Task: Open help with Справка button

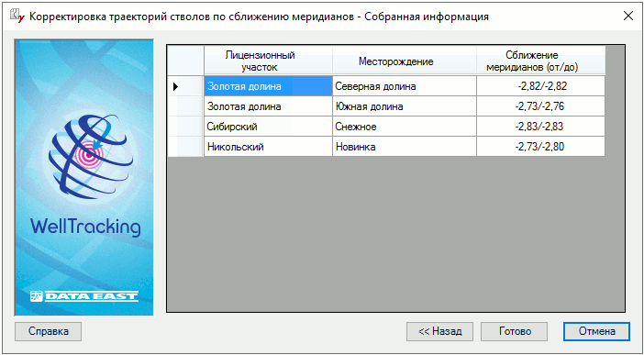Action: (x=48, y=331)
